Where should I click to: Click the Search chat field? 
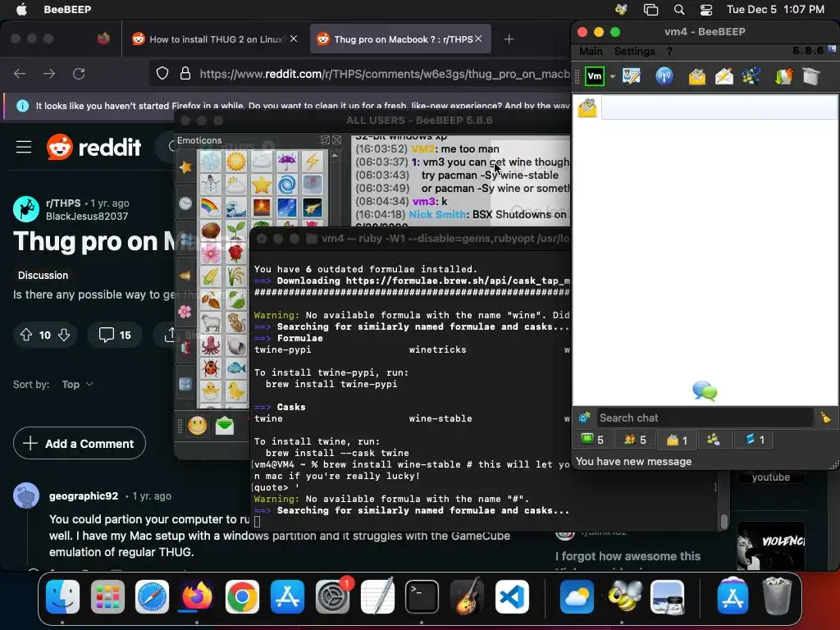click(x=705, y=418)
